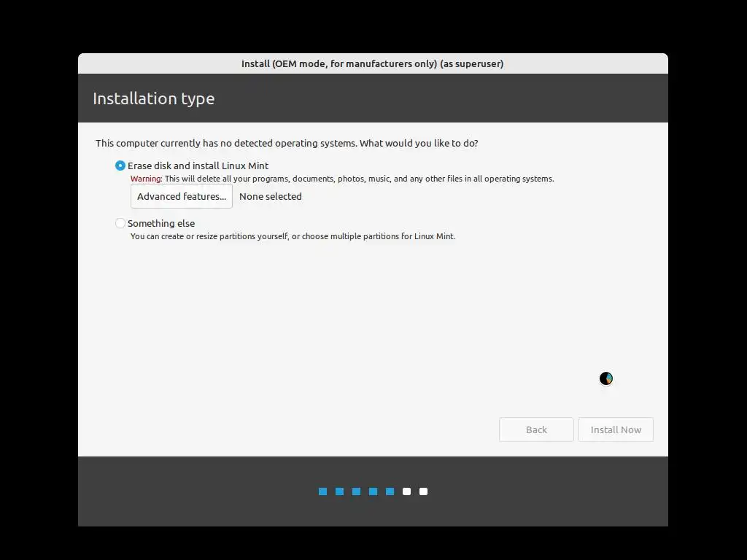
Task: Click the 'create or resize partitions yourself' description
Action: click(x=293, y=236)
